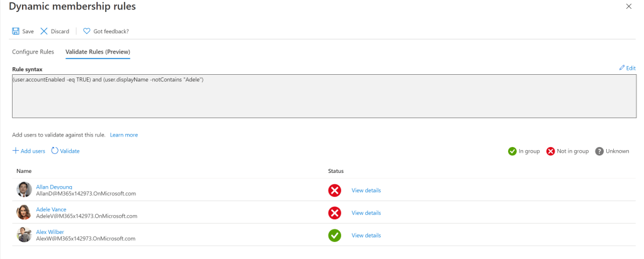The width and height of the screenshot is (644, 259).
Task: Click the Got feedback heart icon
Action: point(87,31)
